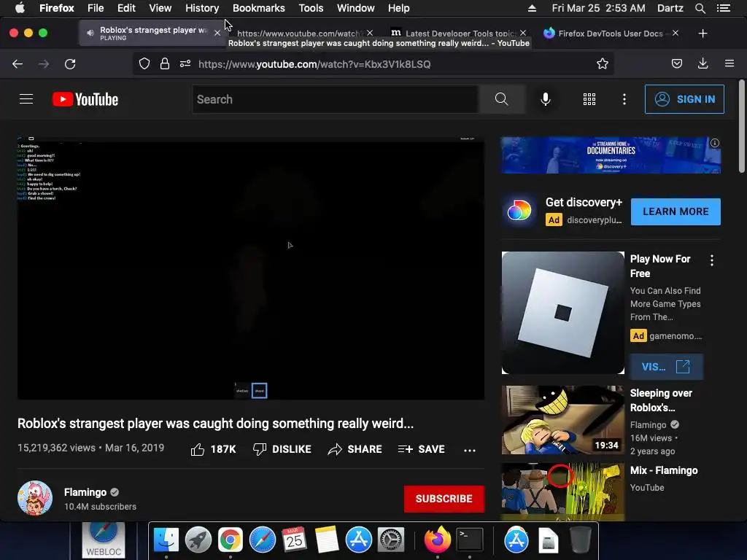
Task: Reload the page with refresh icon
Action: click(x=70, y=64)
